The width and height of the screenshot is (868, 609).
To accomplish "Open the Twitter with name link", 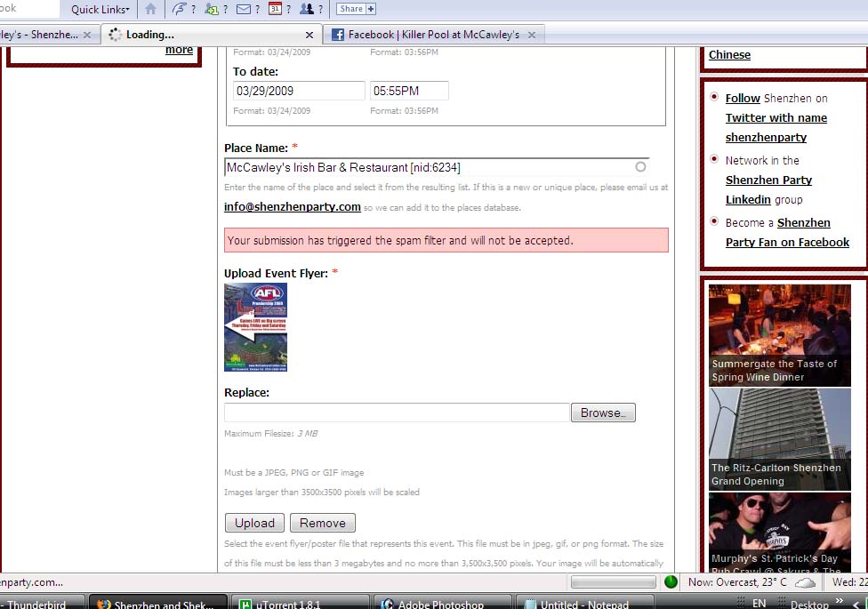I will point(776,117).
